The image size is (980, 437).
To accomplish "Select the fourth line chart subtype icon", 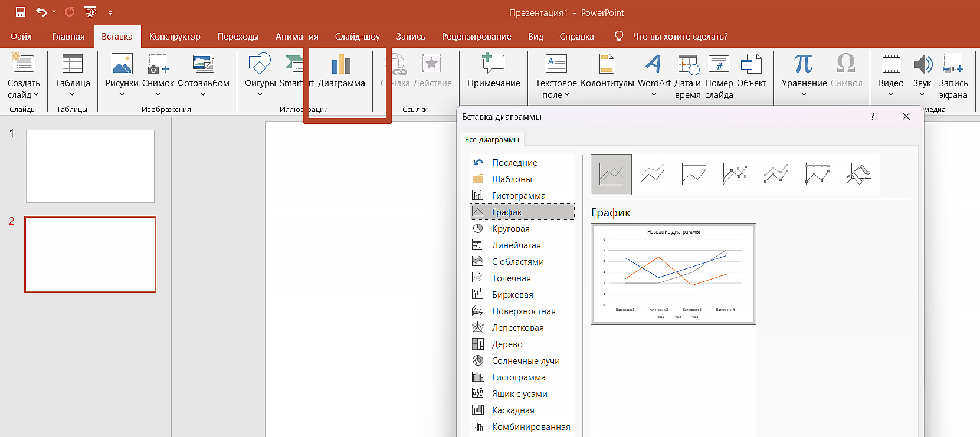I will tap(735, 175).
